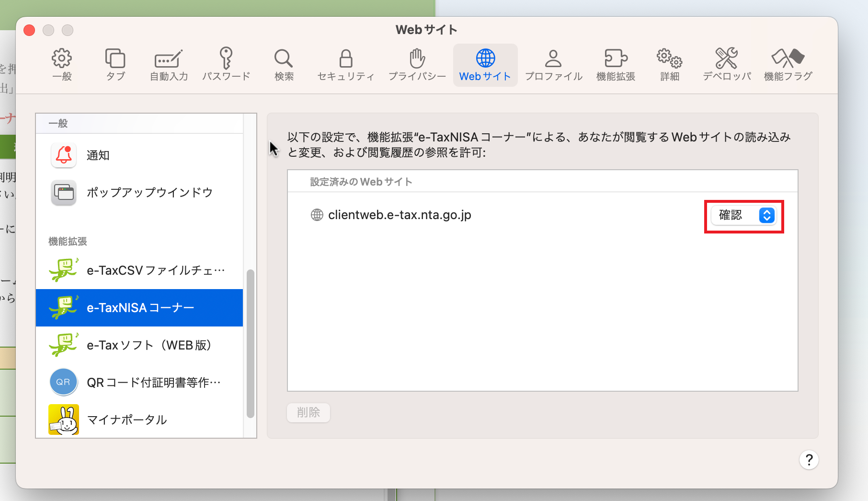Screen dimensions: 868x501
Task: Open the 詳細 double-gear icon pane
Action: (x=670, y=58)
